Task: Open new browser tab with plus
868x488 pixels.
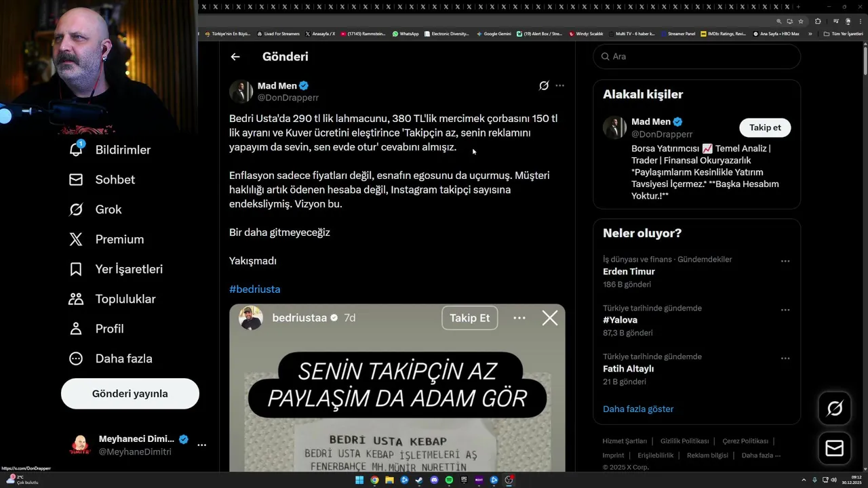Action: (799, 7)
